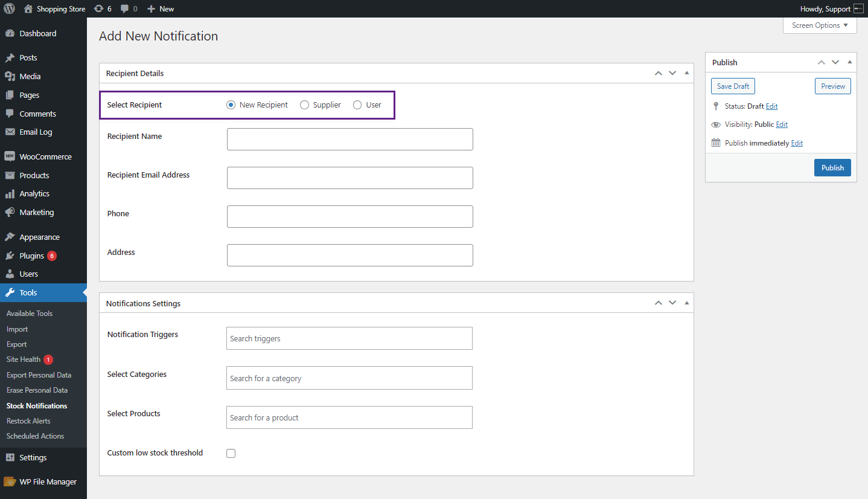
Task: Open Restock Alerts submenu item
Action: coord(28,421)
